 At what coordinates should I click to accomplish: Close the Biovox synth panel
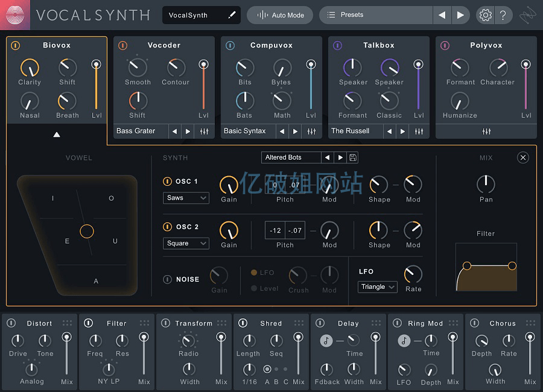point(523,157)
